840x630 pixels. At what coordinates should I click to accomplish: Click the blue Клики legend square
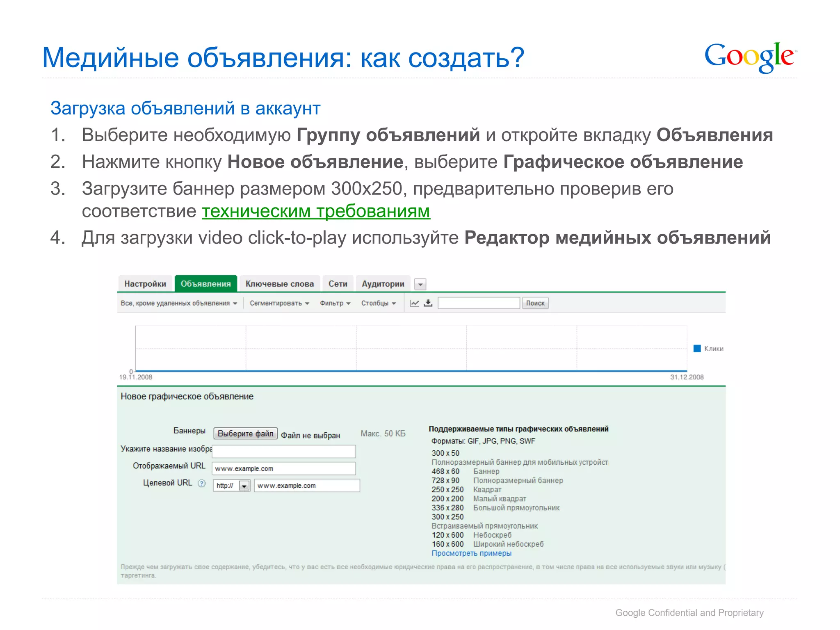[x=697, y=349]
